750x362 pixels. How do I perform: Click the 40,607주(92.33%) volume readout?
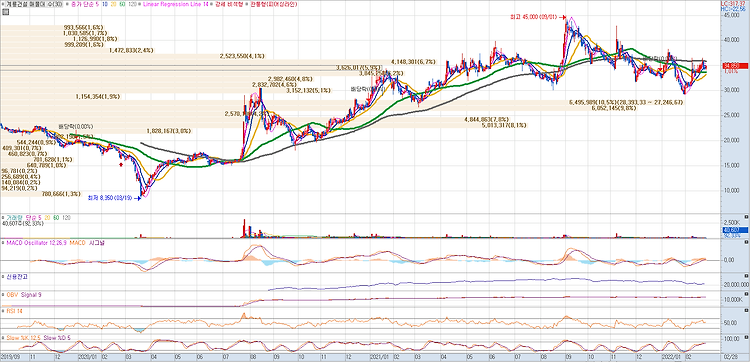(x=23, y=223)
